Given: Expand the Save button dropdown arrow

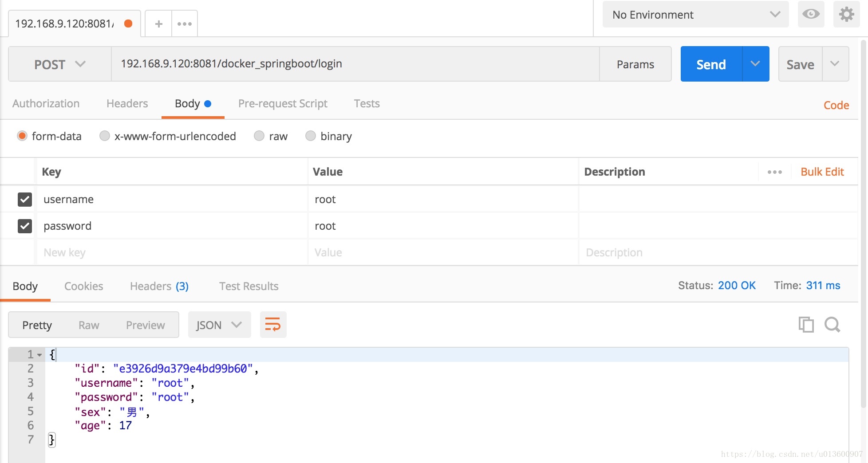Looking at the screenshot, I should click(x=835, y=64).
